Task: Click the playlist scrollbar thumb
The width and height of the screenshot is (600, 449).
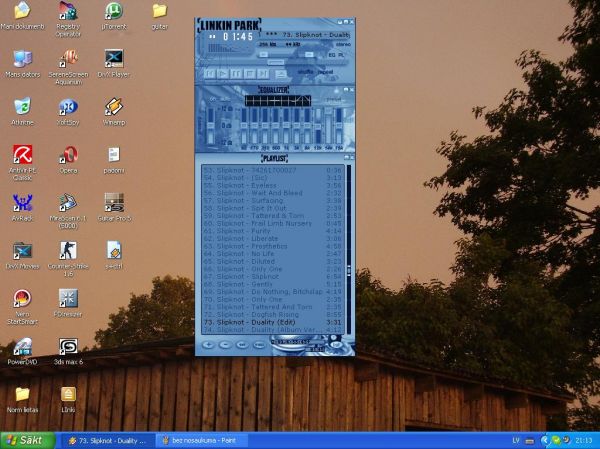Action: tap(349, 270)
